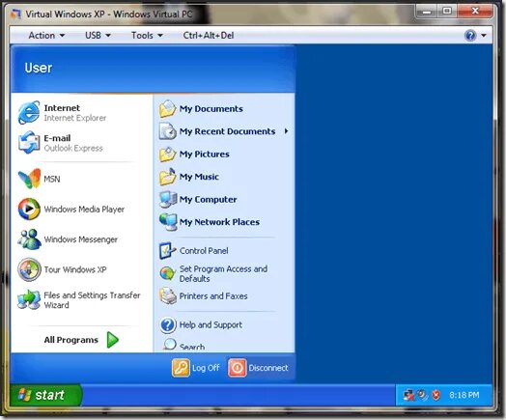The width and height of the screenshot is (506, 420).
Task: Open MSN butterfly icon
Action: (x=29, y=179)
